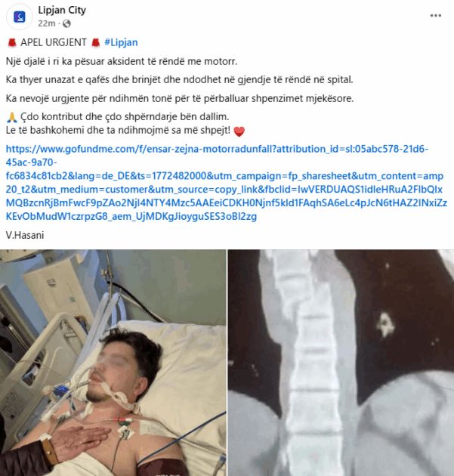Image resolution: width=454 pixels, height=476 pixels.
Task: Open post options via three-dot menu
Action: 435,16
